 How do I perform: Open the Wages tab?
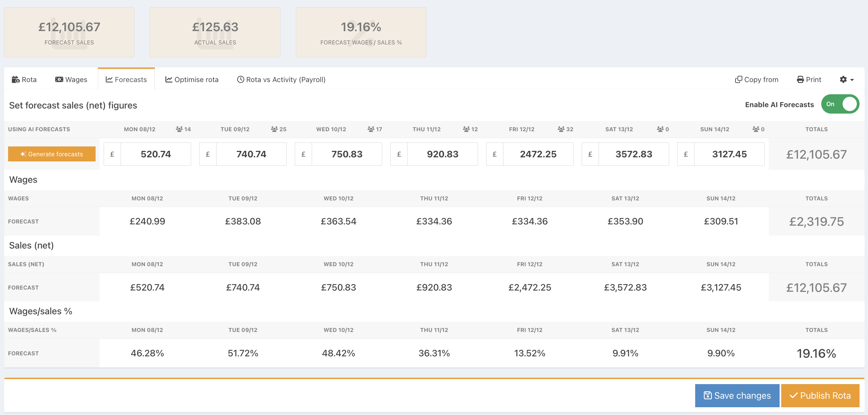(71, 79)
